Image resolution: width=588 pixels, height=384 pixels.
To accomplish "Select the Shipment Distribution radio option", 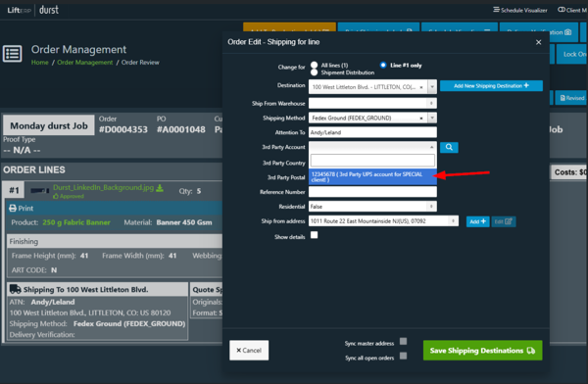I will coord(315,72).
